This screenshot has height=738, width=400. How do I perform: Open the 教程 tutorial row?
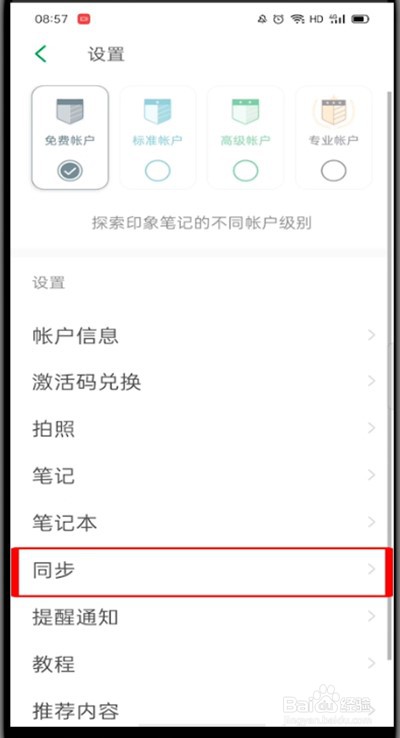tap(202, 664)
